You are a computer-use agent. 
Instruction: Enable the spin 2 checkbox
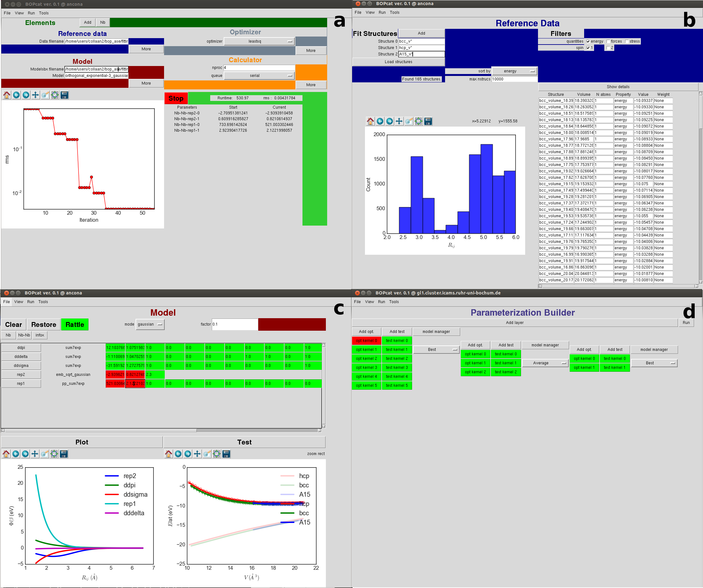tap(608, 48)
